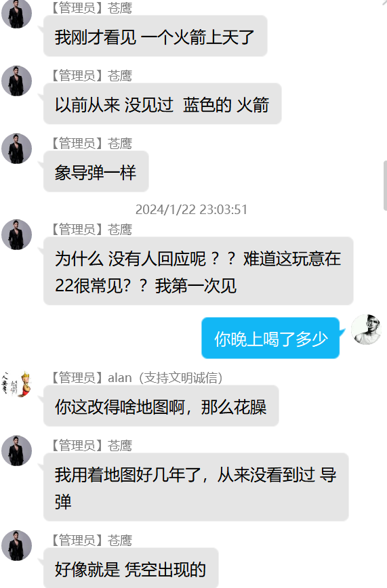
Task: Select the message 好像就是 凭空出现的
Action: click(131, 568)
